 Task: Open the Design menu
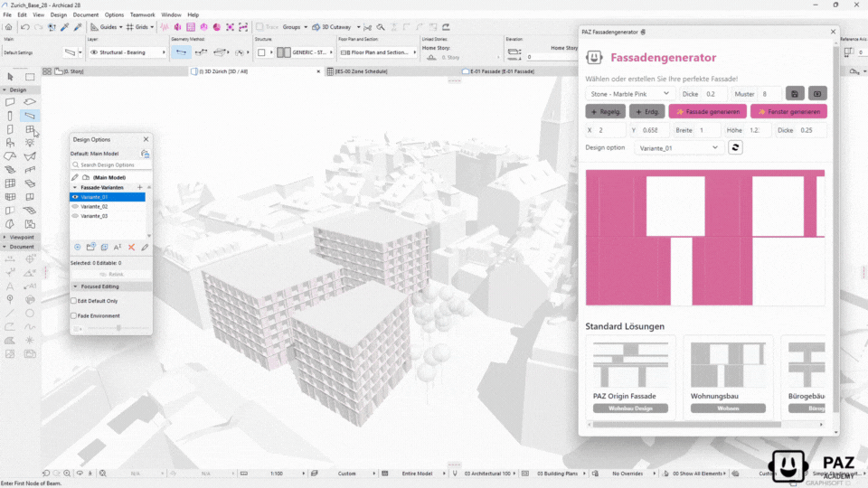(x=58, y=15)
